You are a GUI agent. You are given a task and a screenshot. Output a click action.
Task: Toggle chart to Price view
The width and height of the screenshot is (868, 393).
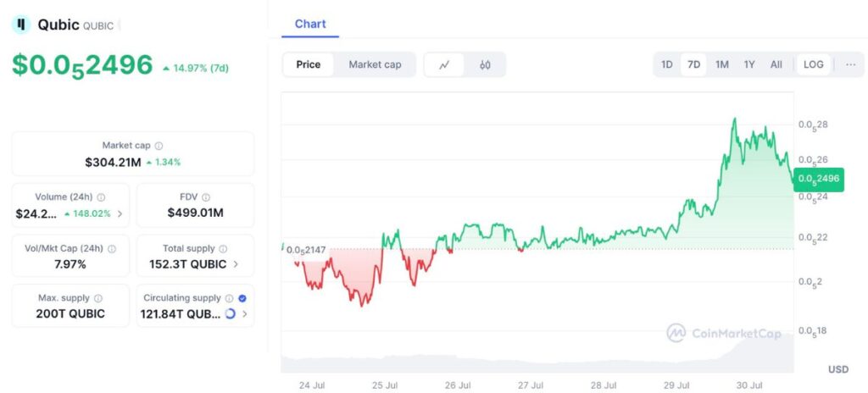pyautogui.click(x=309, y=64)
